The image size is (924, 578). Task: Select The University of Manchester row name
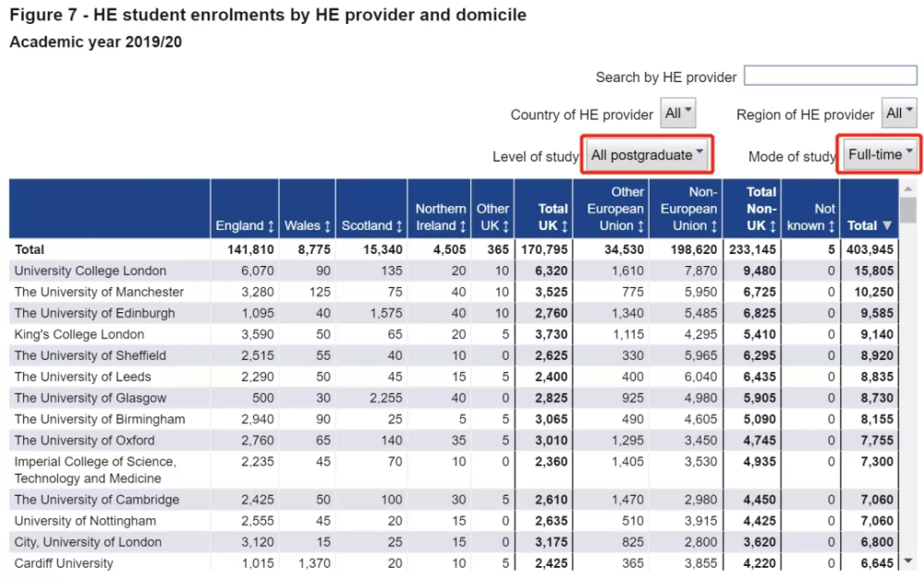coord(99,292)
